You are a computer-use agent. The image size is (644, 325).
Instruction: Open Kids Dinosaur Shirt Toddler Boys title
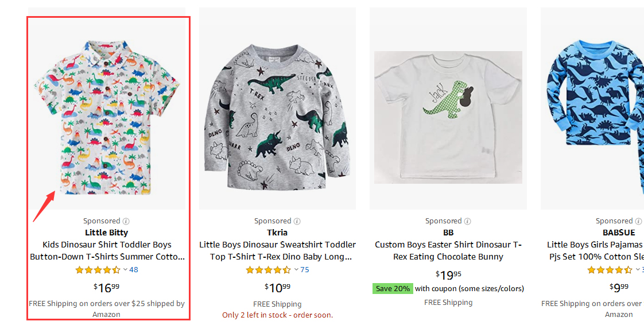pyautogui.click(x=107, y=251)
